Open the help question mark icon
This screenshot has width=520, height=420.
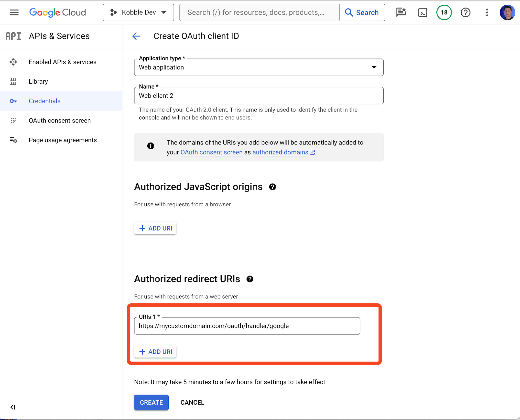[465, 12]
